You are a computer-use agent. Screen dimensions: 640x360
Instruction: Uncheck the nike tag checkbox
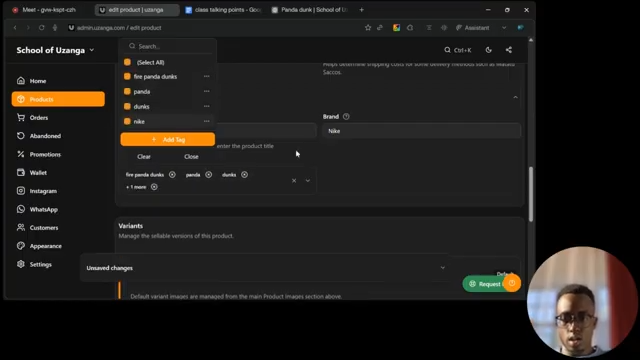pyautogui.click(x=127, y=121)
